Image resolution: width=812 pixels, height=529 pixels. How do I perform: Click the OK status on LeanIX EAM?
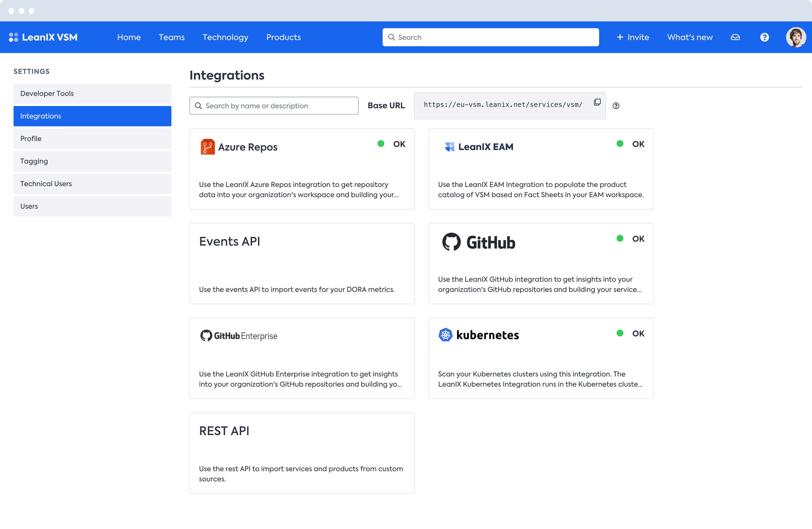coord(638,144)
